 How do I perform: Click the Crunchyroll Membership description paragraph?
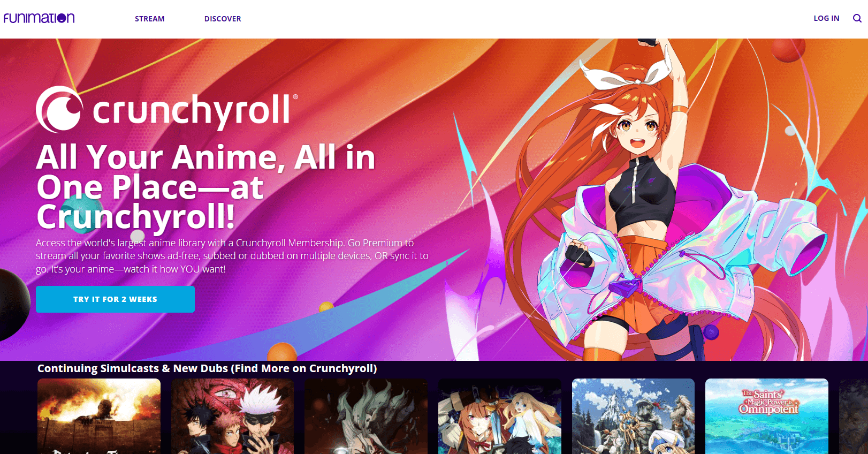[x=232, y=256]
